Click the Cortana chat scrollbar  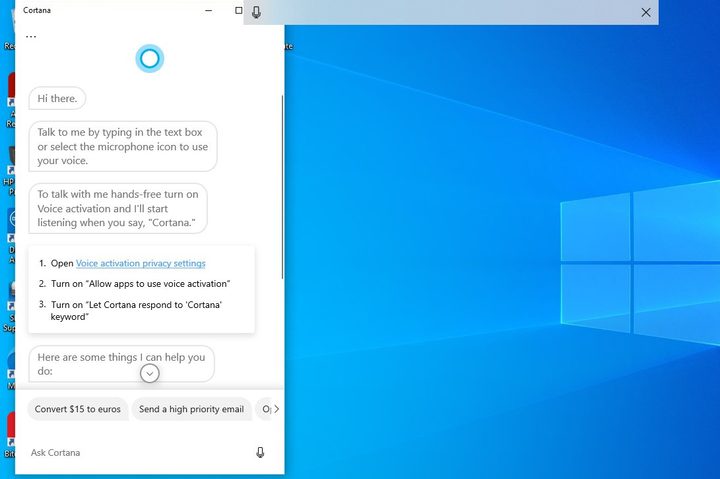[282, 186]
